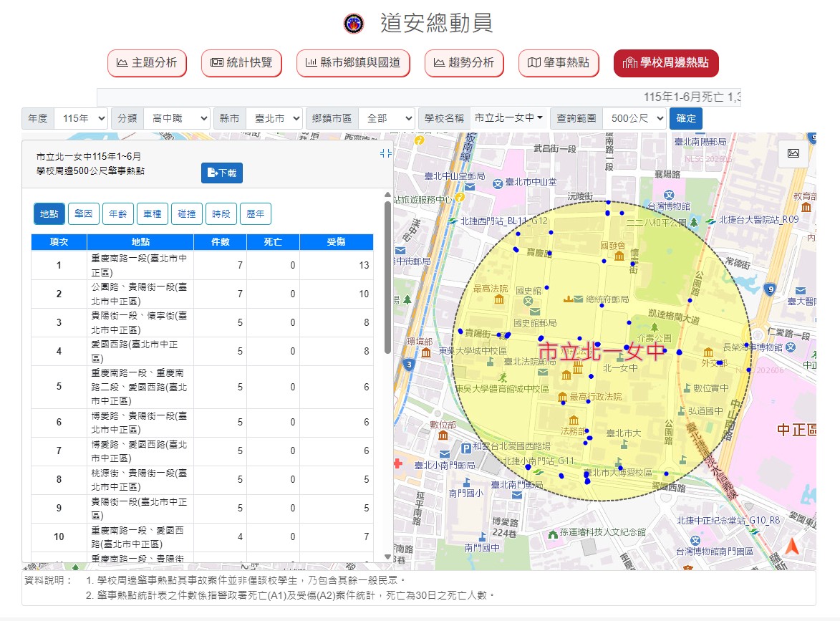
Task: Click the 臺北市中山堂 map marker icon
Action: pyautogui.click(x=498, y=184)
